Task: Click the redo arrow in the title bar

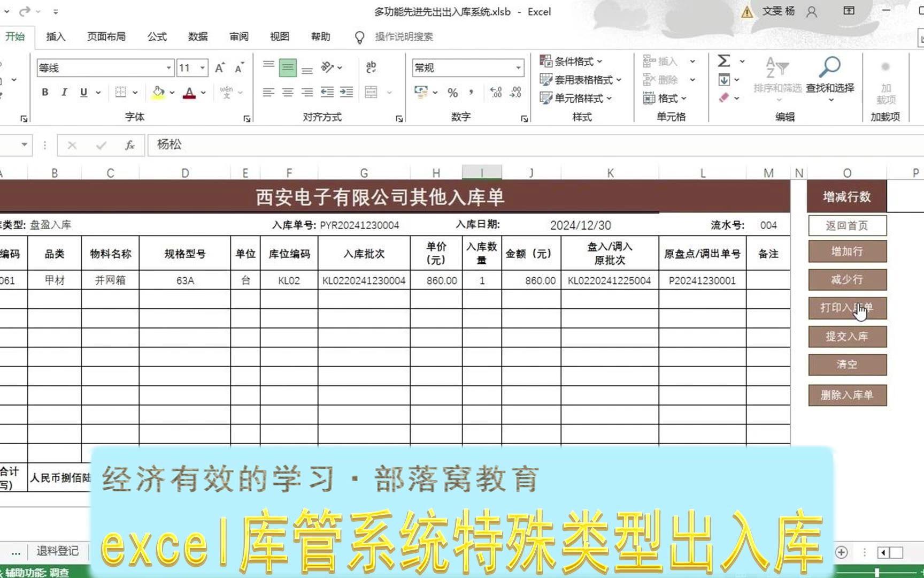Action: tap(24, 11)
